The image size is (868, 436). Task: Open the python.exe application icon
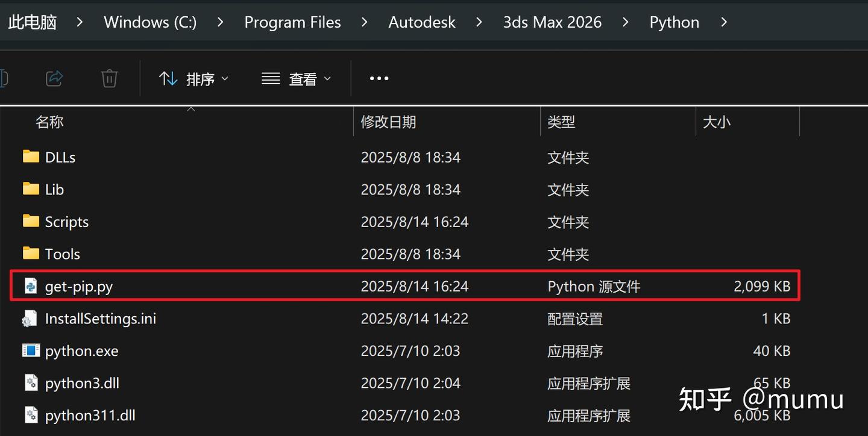coord(31,350)
